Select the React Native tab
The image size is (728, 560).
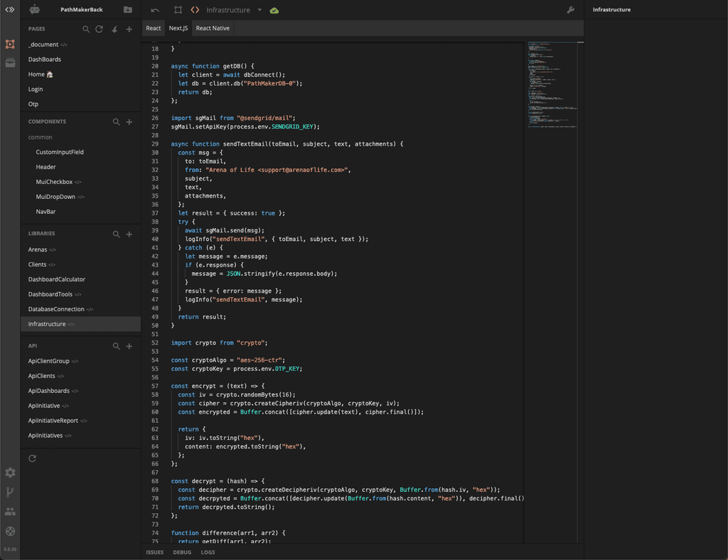click(213, 28)
